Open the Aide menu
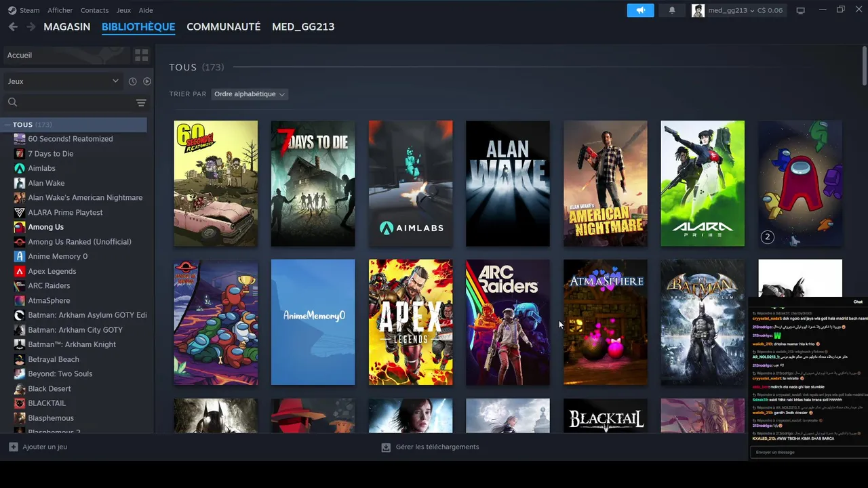The width and height of the screenshot is (868, 488). [x=146, y=10]
